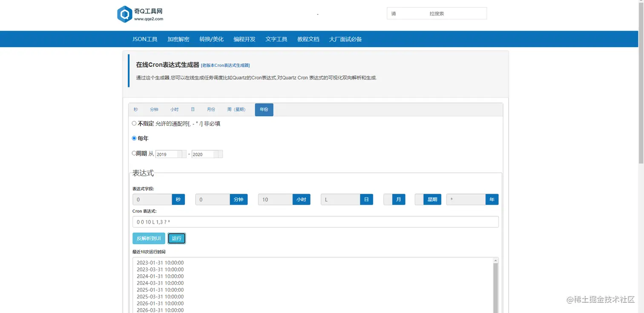The width and height of the screenshot is (644, 313).
Task: Click the narrow 月 expression field
Action: (388, 199)
